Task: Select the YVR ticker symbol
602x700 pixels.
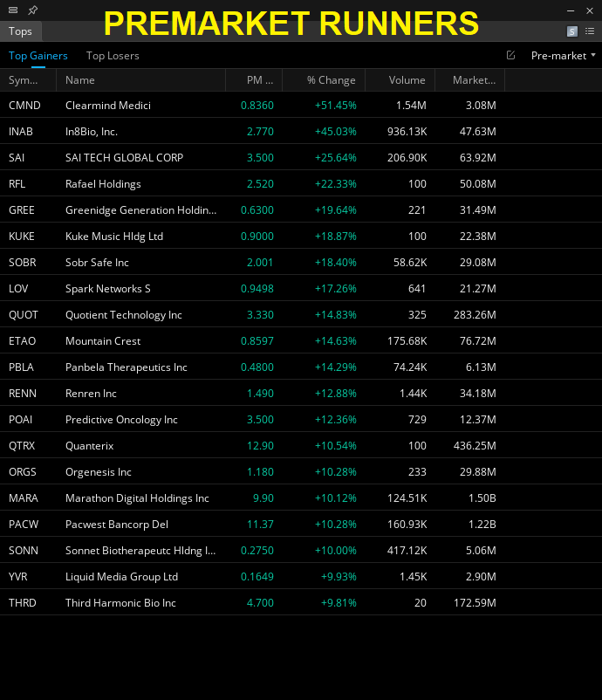Action: 17,577
